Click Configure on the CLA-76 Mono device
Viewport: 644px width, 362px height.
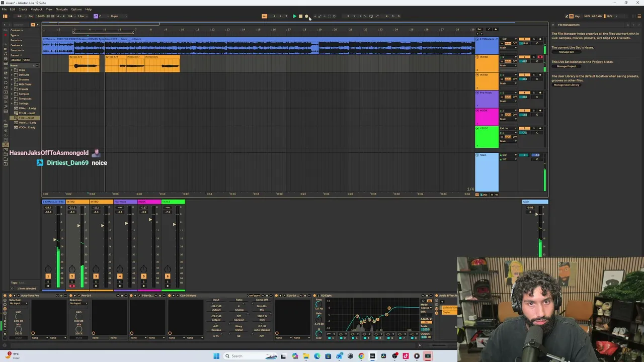254,296
